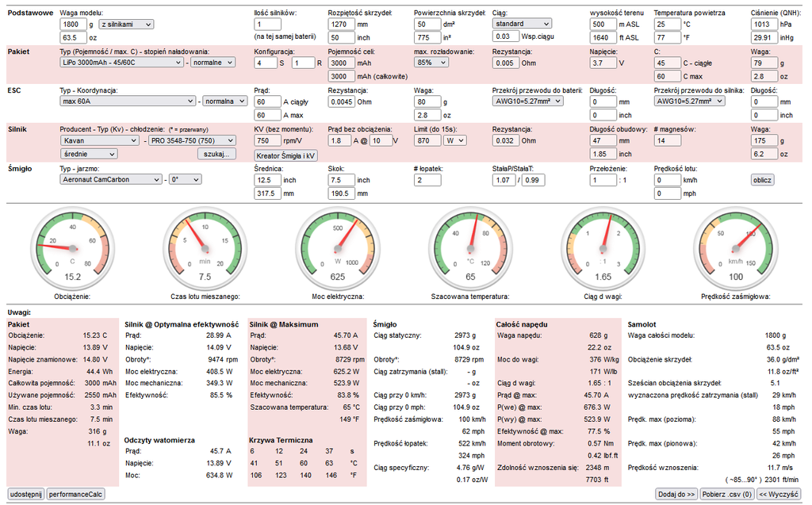Open the 'Kreator Śmigła i kV' wizard
Screen dimensions: 812x505
[286, 155]
